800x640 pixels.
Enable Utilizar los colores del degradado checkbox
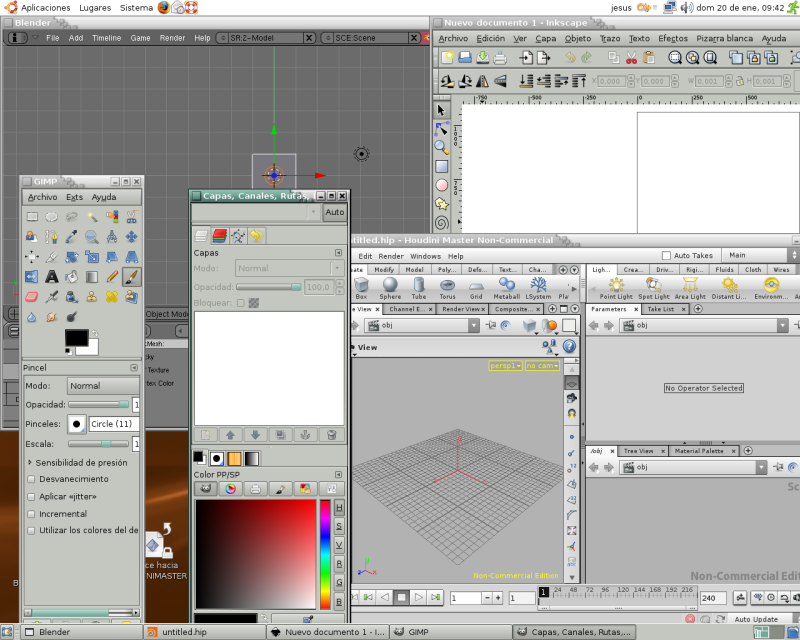click(x=31, y=530)
